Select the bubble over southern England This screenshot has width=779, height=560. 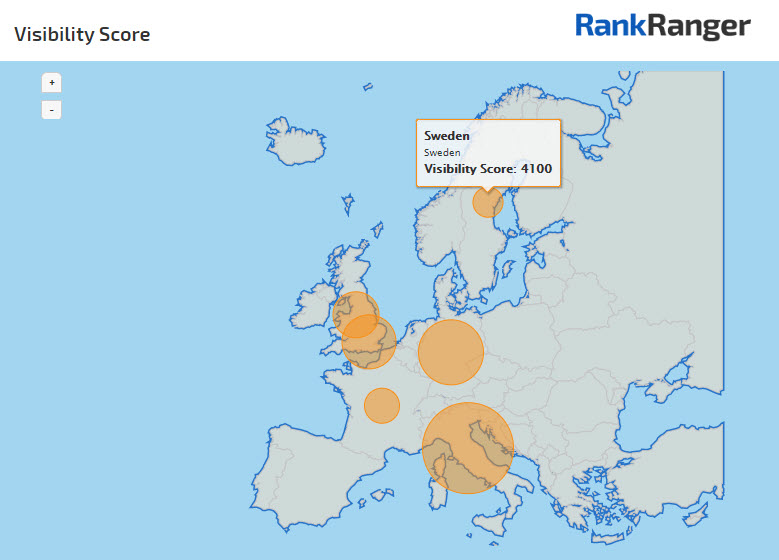click(369, 342)
